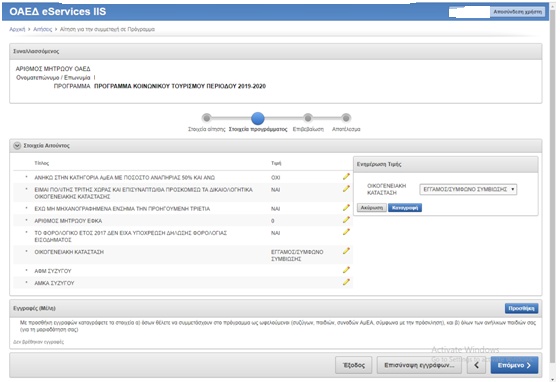The image size is (560, 382).
Task: Select the Επιβεβαίωση step circle
Action: [308, 117]
